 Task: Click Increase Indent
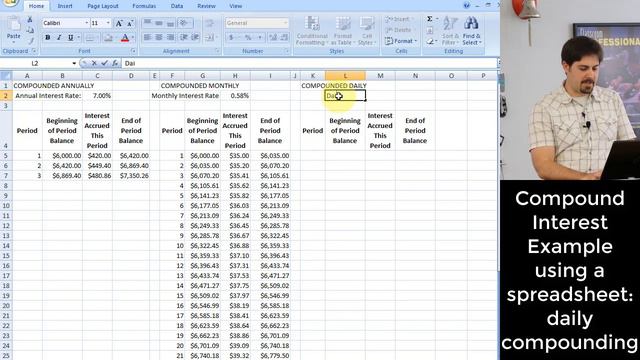196,38
